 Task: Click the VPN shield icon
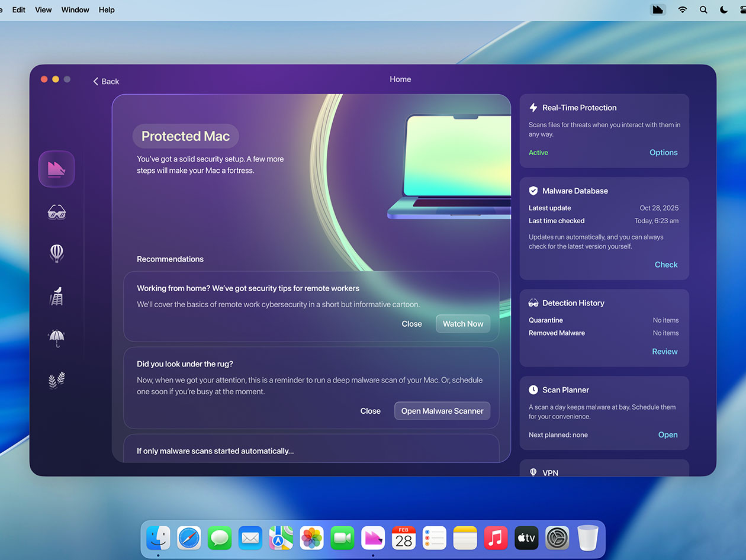tap(533, 472)
